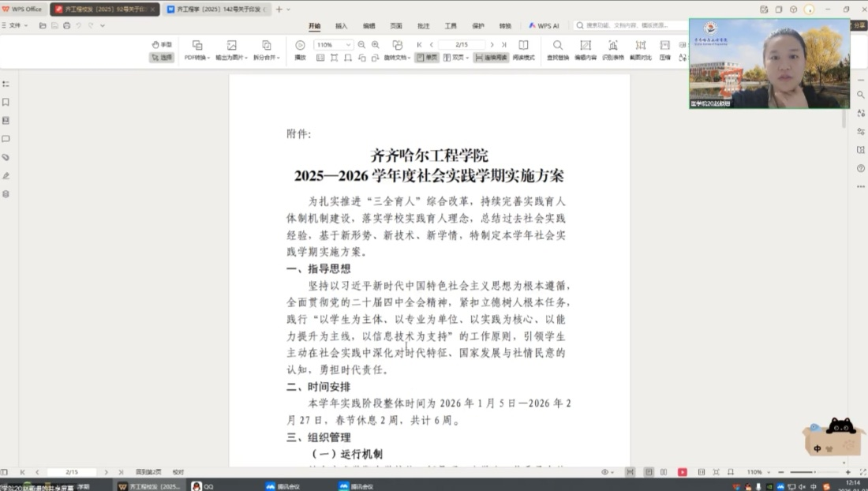868x491 pixels.
Task: Click the print icon in quick access bar
Action: pyautogui.click(x=66, y=25)
